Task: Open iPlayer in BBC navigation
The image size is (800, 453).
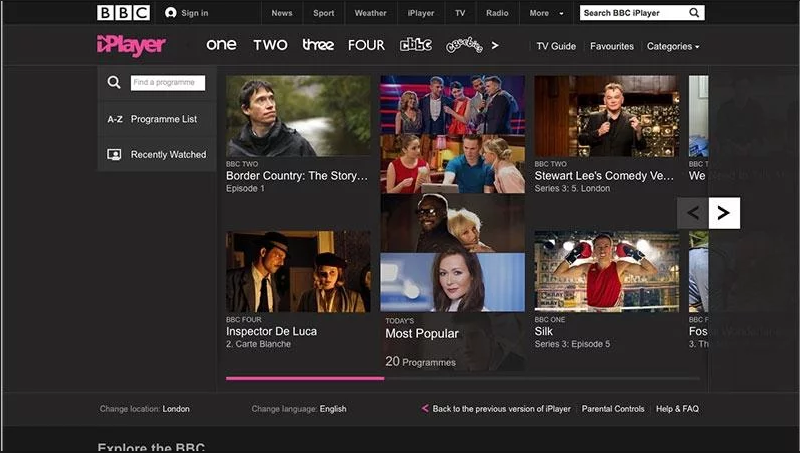Action: 421,13
